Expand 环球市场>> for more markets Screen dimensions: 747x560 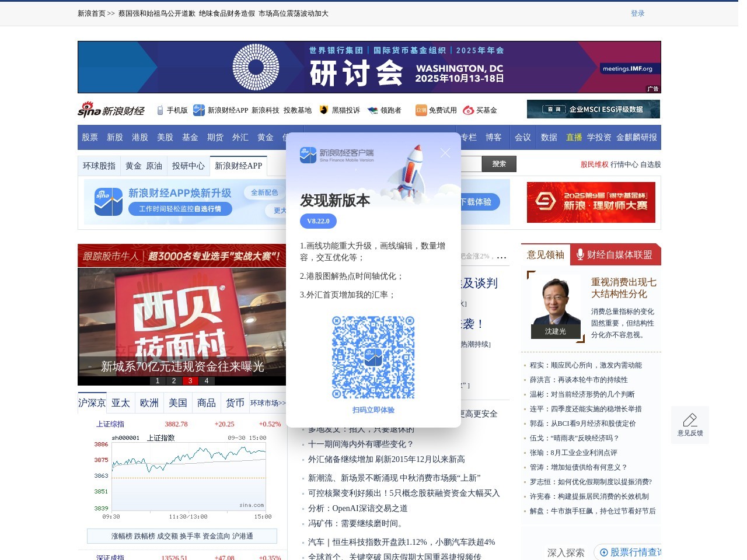coord(268,403)
